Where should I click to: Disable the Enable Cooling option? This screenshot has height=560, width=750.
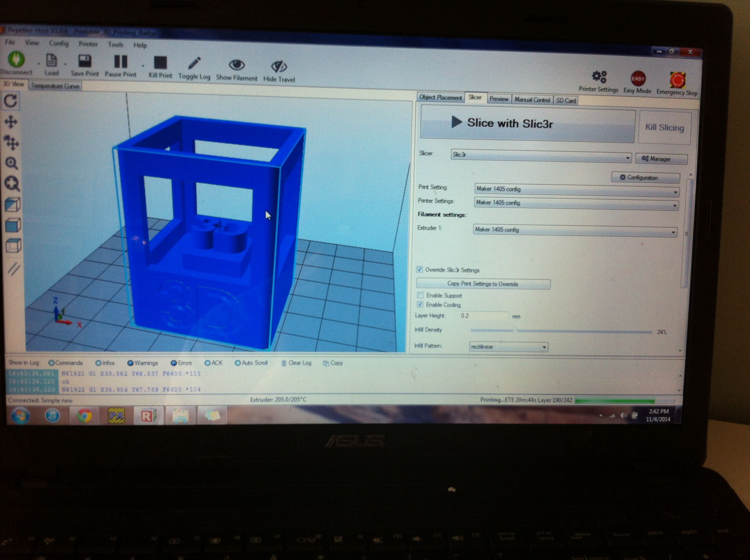[x=420, y=305]
